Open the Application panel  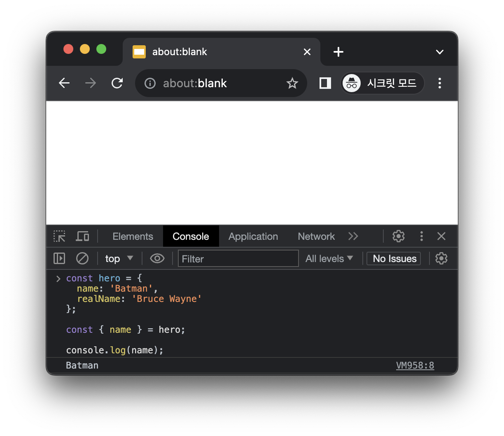(x=253, y=237)
